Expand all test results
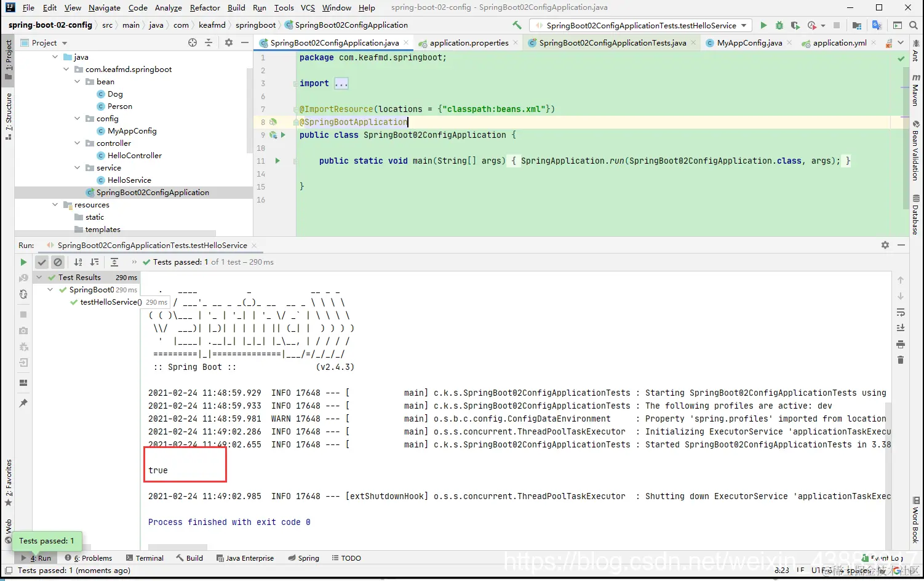The image size is (924, 581). (114, 262)
